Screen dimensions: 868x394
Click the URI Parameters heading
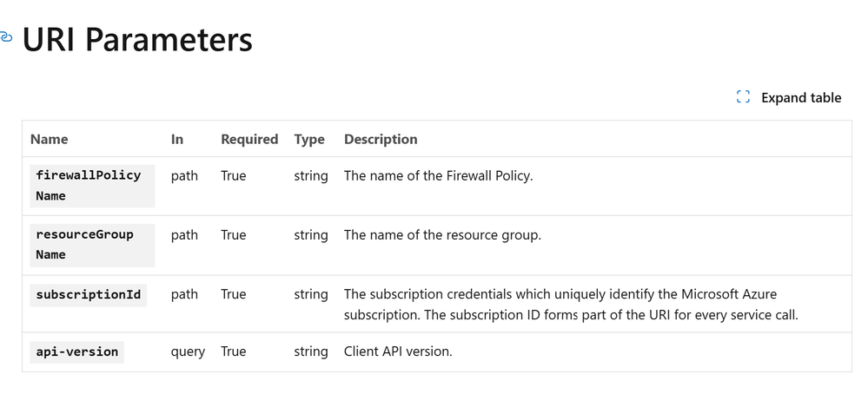click(x=137, y=40)
